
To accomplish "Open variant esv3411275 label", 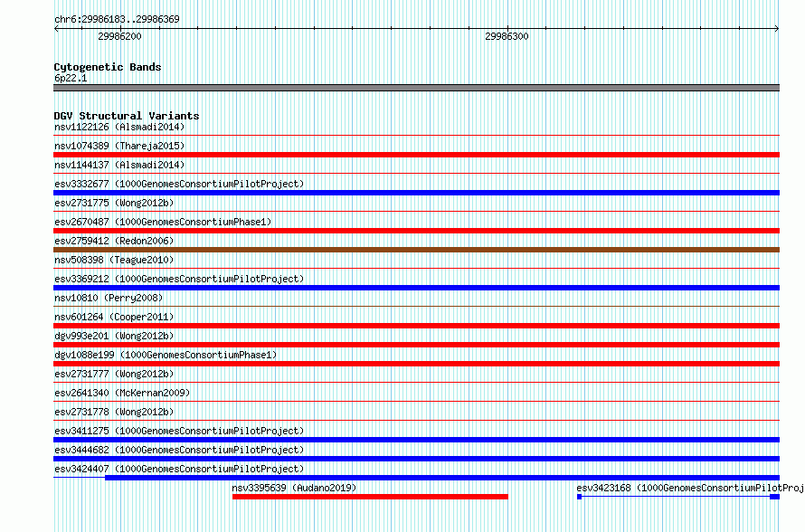I will tap(179, 431).
